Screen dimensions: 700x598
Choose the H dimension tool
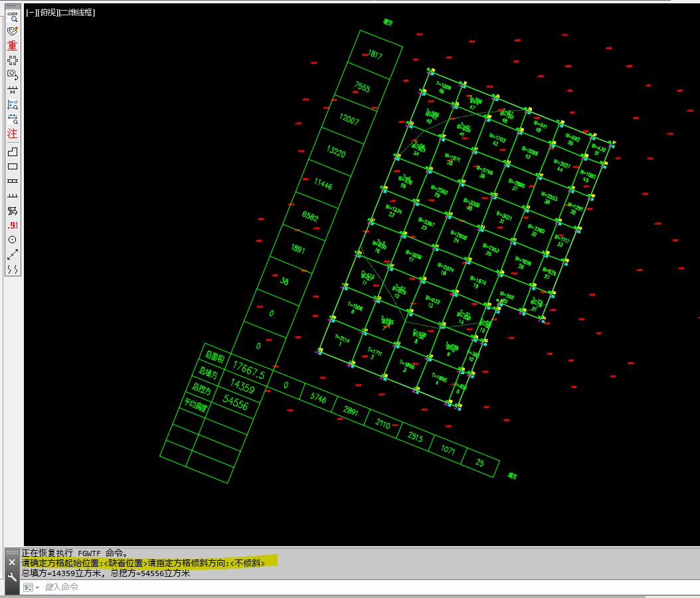(x=13, y=90)
